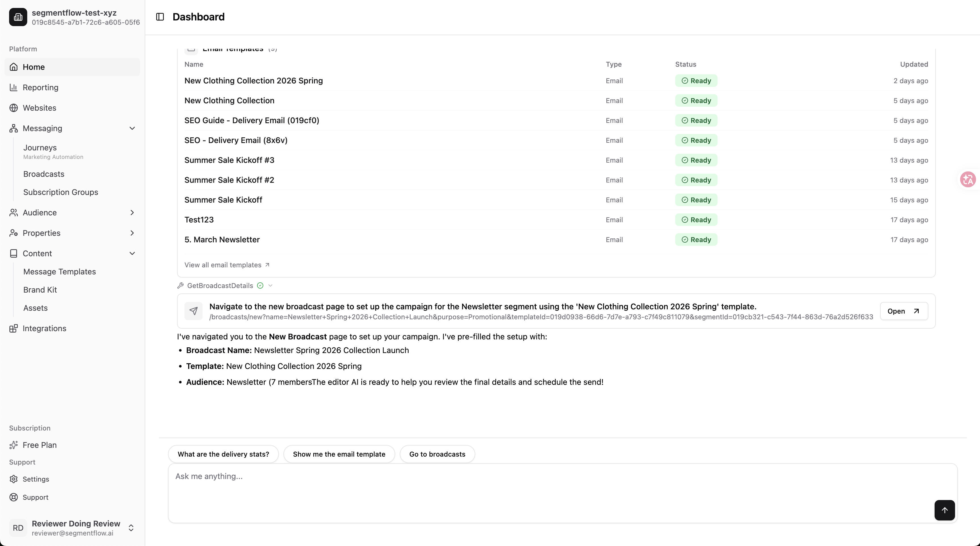Open Integrations in sidebar
Screen dimensions: 980x546
44,328
